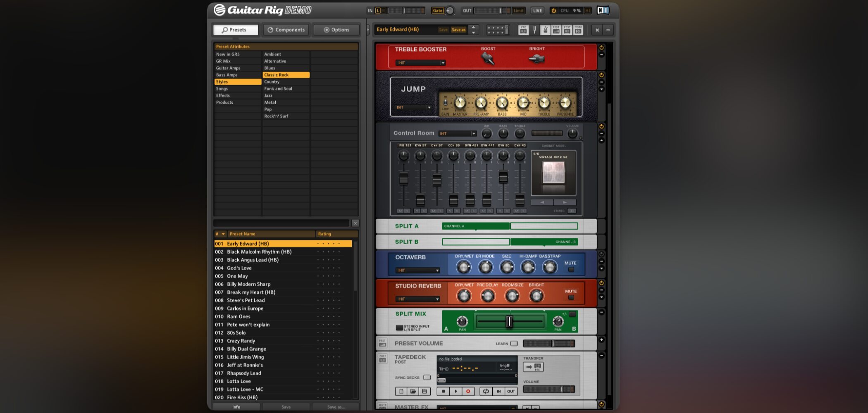
Task: Click the rack toolbar X button
Action: [597, 30]
